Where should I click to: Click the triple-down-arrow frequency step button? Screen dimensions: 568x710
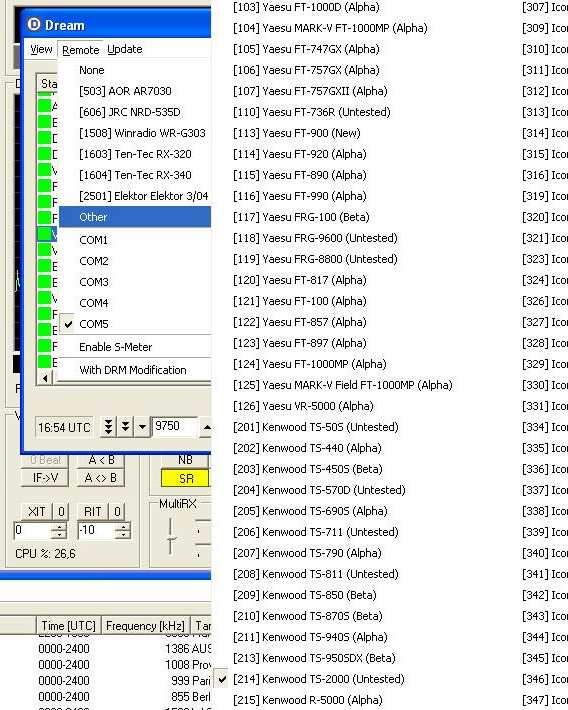108,427
